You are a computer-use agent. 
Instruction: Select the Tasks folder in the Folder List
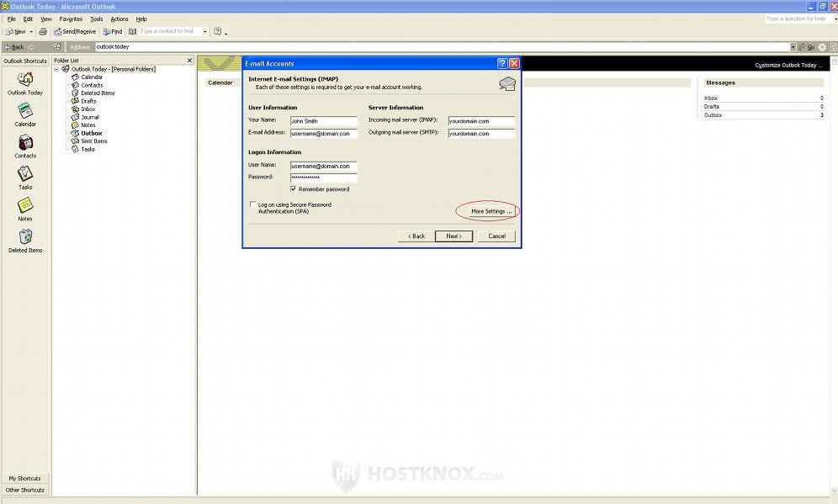pyautogui.click(x=88, y=149)
